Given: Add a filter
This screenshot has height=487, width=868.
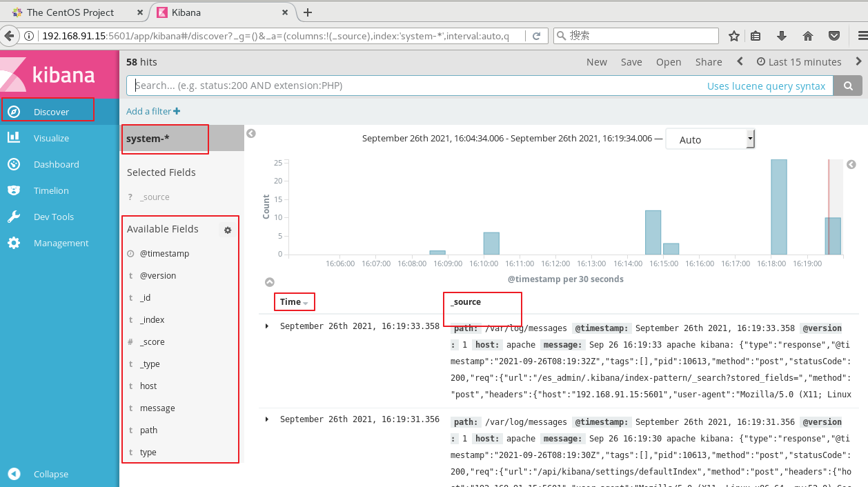Looking at the screenshot, I should click(x=153, y=111).
